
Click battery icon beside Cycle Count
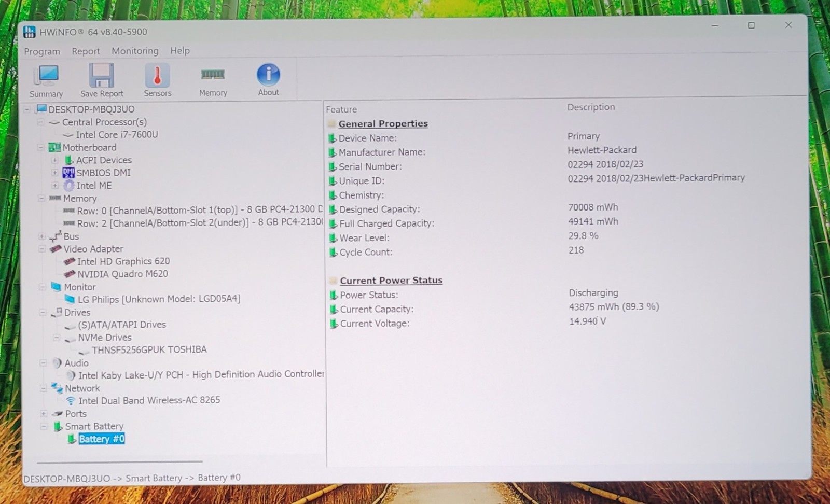pyautogui.click(x=334, y=253)
